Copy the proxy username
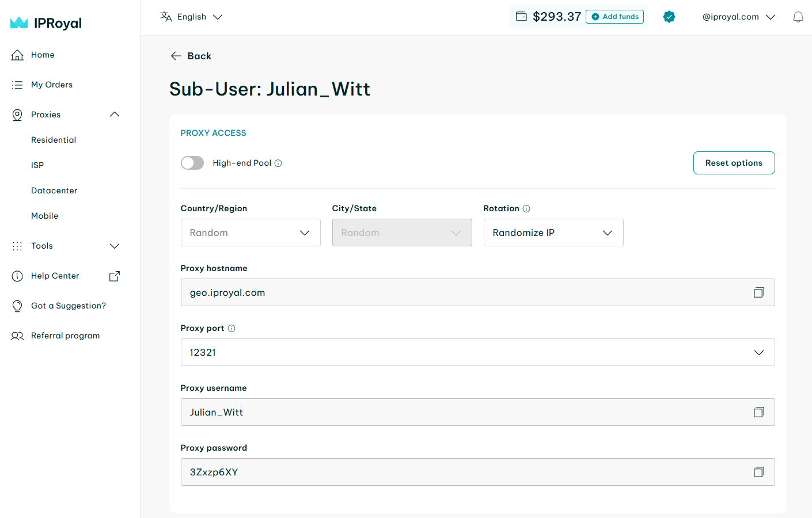This screenshot has height=518, width=812. coord(759,412)
